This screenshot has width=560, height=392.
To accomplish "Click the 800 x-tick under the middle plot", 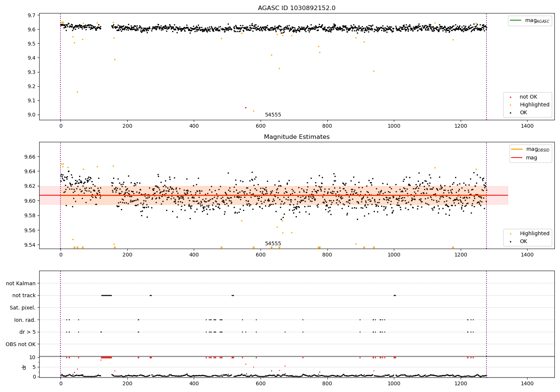I will pyautogui.click(x=327, y=255).
